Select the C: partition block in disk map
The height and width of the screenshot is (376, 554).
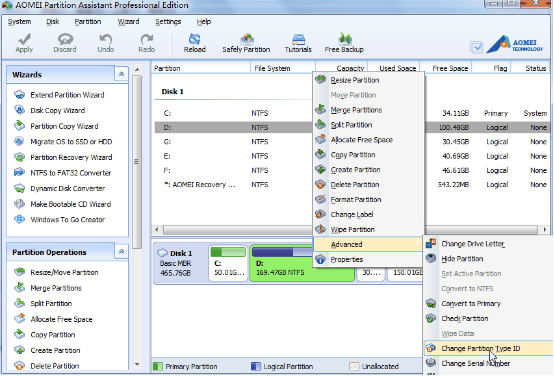pos(228,263)
